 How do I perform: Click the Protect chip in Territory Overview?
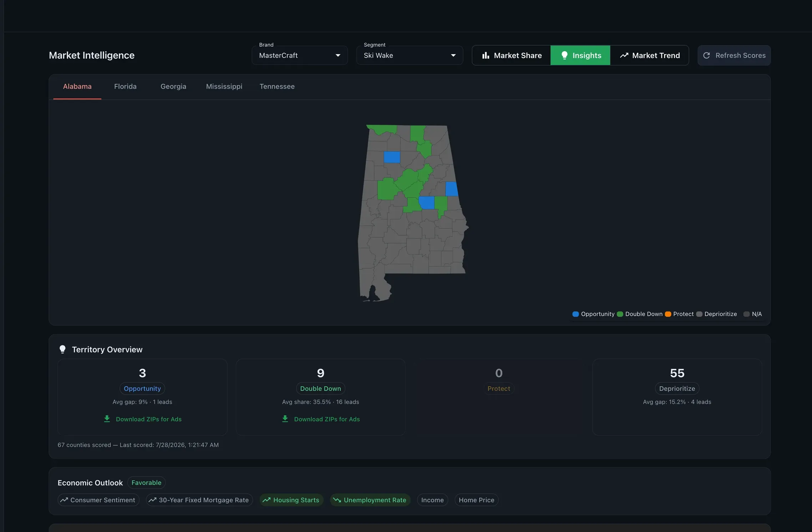coord(499,388)
